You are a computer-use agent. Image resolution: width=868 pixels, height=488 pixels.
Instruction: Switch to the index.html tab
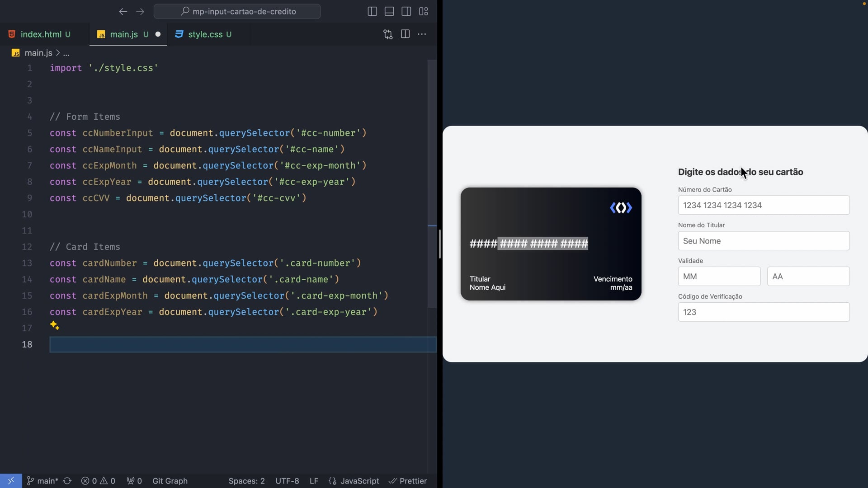tap(41, 34)
